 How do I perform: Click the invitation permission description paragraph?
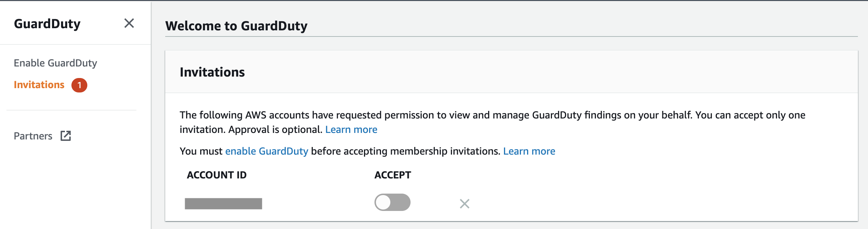(433, 116)
